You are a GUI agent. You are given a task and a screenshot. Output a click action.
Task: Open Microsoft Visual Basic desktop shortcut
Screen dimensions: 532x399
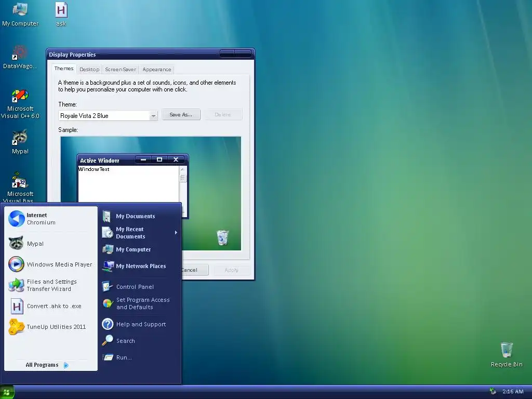[20, 187]
